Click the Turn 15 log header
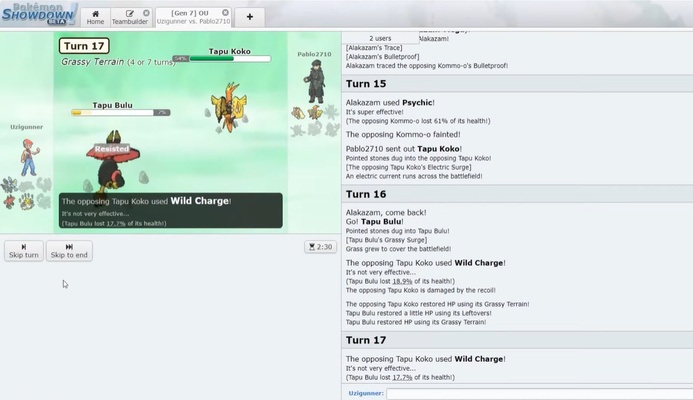The width and height of the screenshot is (693, 400). (x=517, y=84)
